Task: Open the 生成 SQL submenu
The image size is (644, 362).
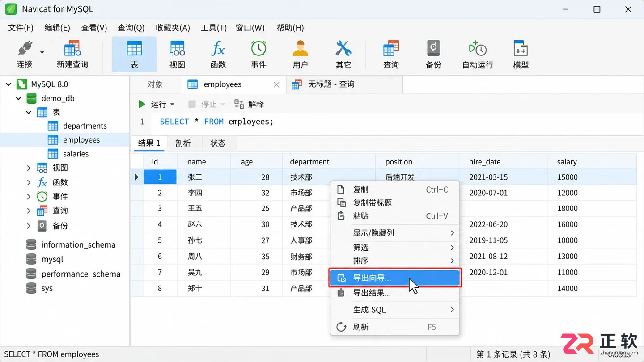Action: [x=394, y=310]
